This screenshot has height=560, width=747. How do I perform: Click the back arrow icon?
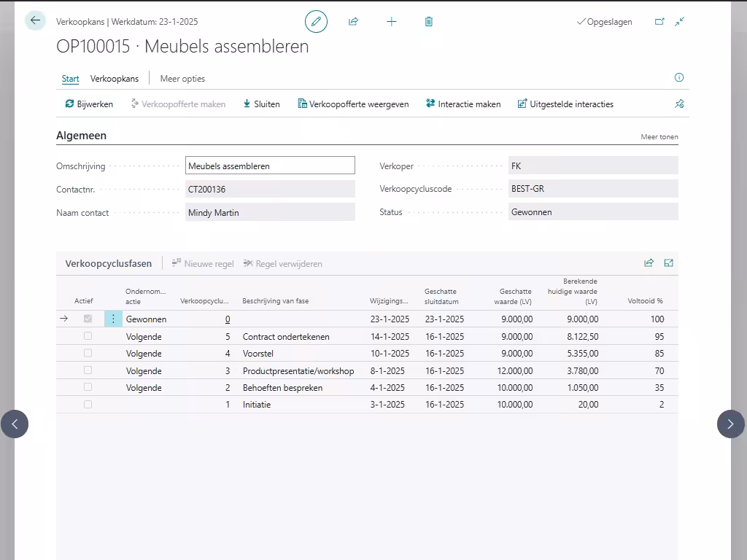[x=35, y=20]
